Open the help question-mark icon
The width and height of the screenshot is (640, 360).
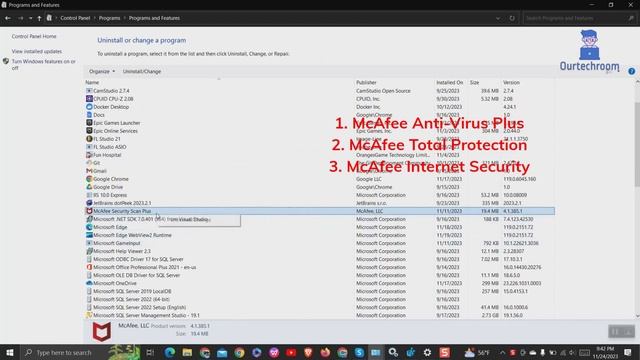tap(631, 71)
